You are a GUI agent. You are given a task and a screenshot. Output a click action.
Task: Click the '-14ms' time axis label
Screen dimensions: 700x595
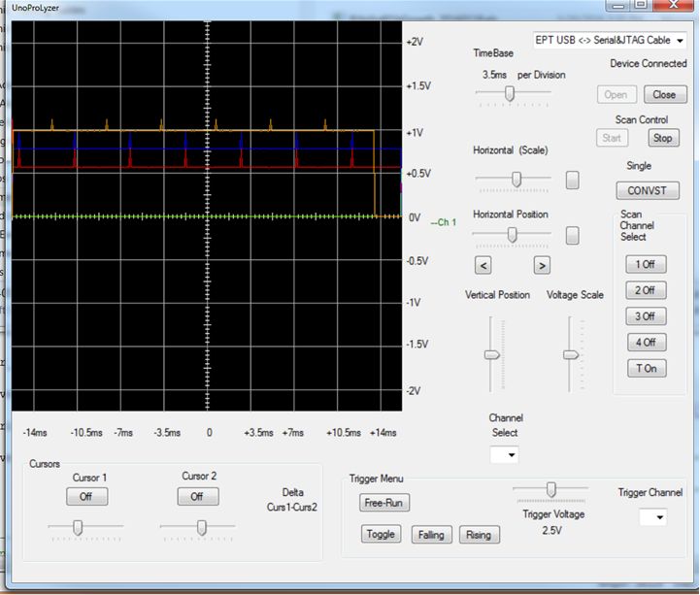35,433
